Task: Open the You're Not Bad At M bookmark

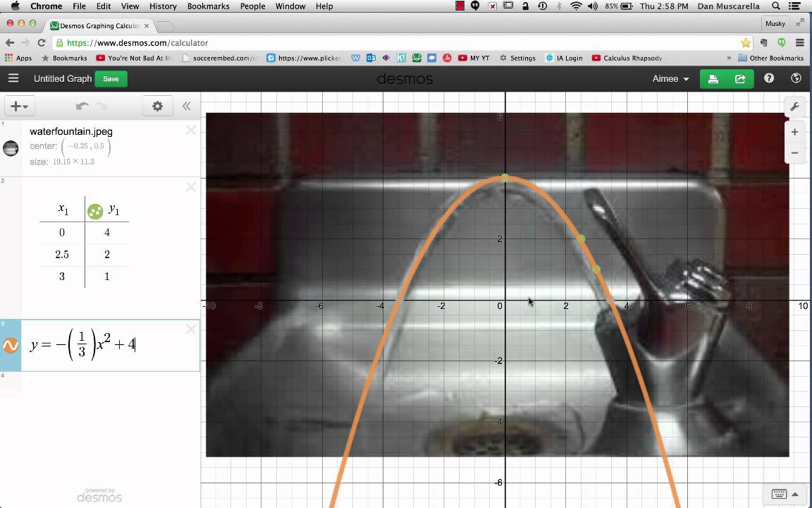Action: [134, 58]
